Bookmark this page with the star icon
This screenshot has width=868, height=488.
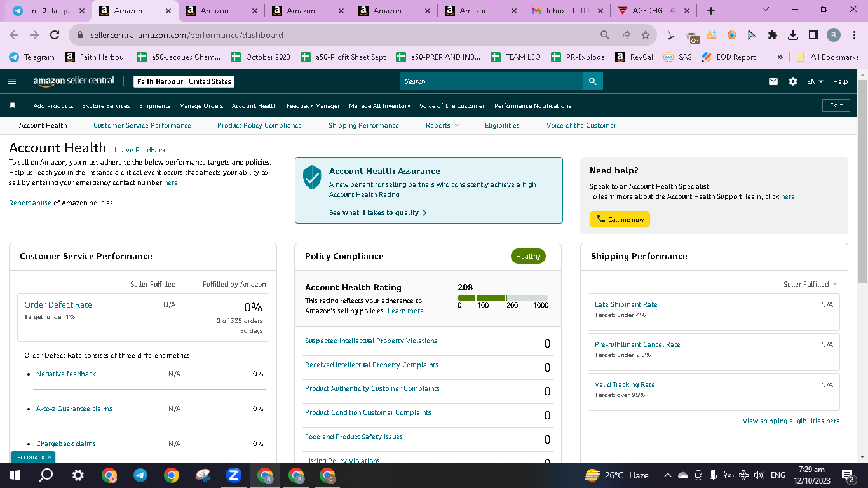click(646, 35)
